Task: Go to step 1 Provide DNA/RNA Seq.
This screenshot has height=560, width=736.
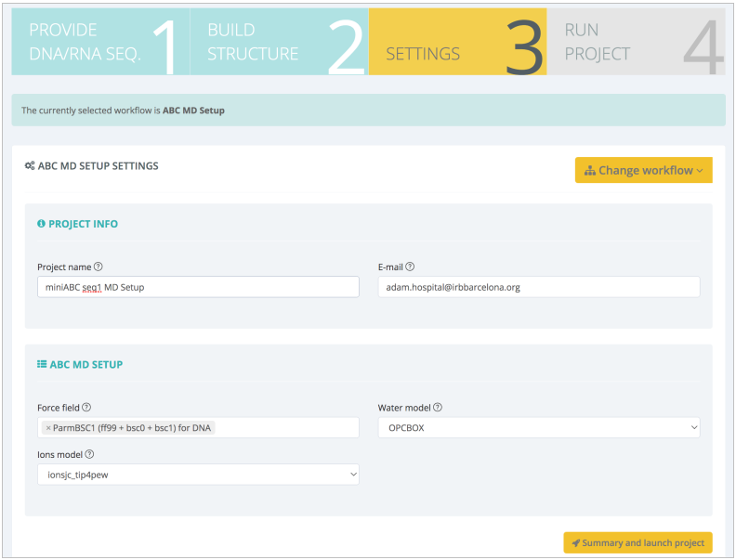Action: pyautogui.click(x=100, y=42)
